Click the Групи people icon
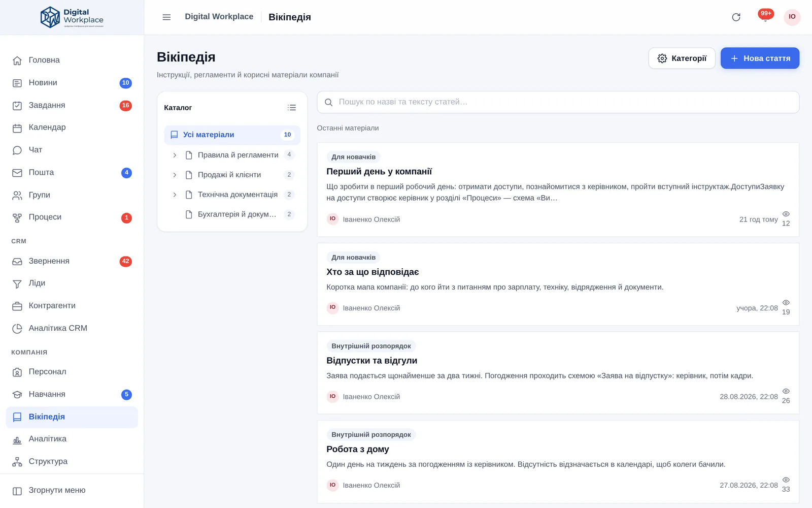 (x=17, y=195)
